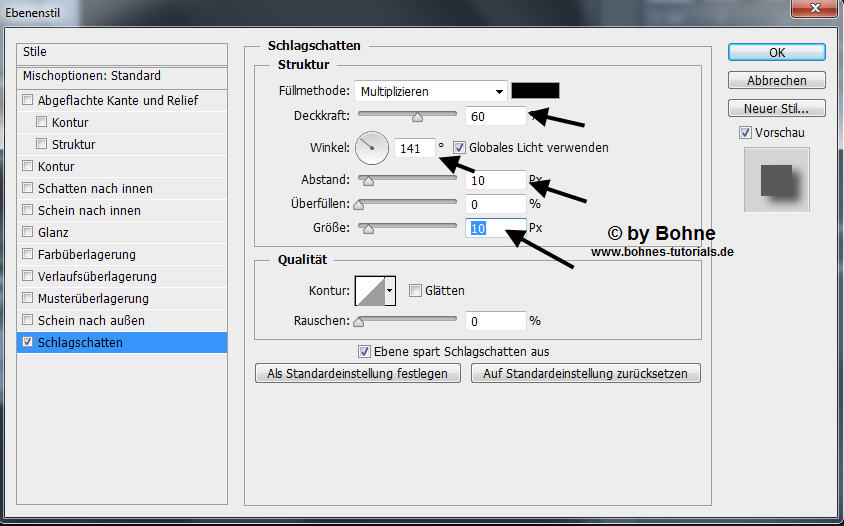Uncheck the Vorschau preview checkbox
The width and height of the screenshot is (844, 526).
pos(744,132)
